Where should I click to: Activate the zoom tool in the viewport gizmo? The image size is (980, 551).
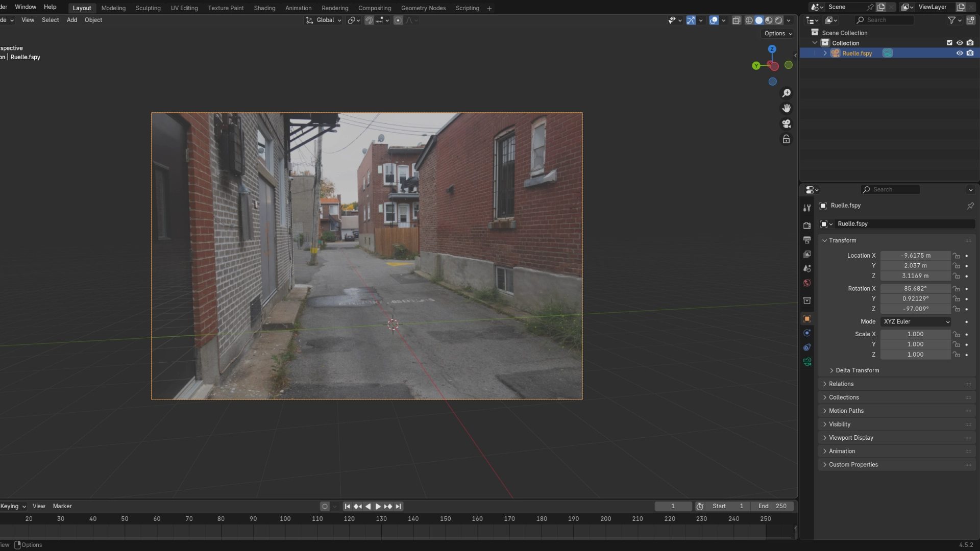click(x=787, y=93)
